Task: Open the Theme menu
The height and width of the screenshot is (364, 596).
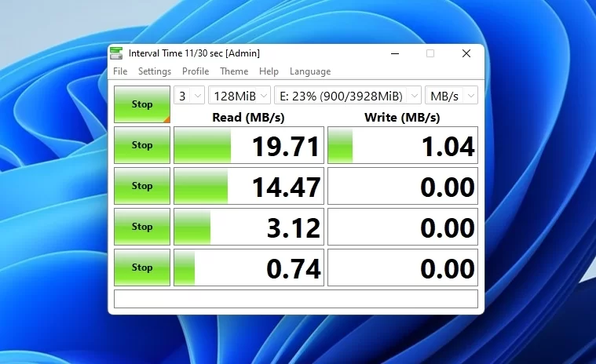Action: [234, 71]
